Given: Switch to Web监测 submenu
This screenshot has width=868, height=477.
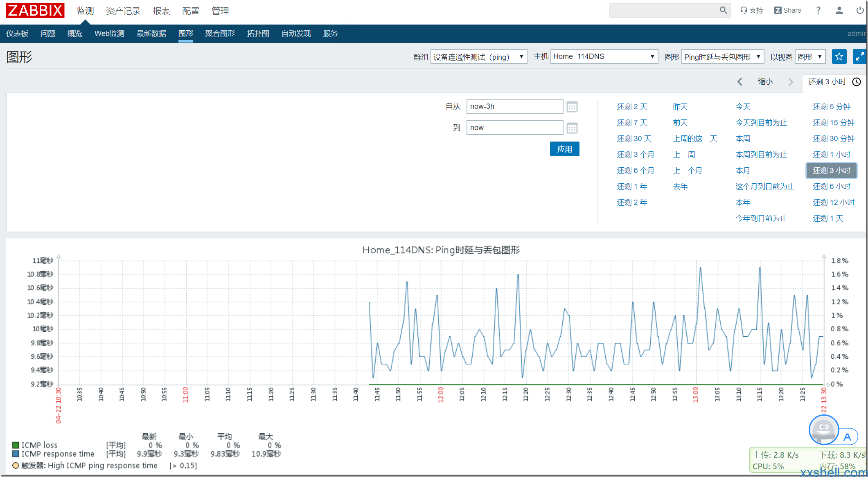Looking at the screenshot, I should (109, 34).
